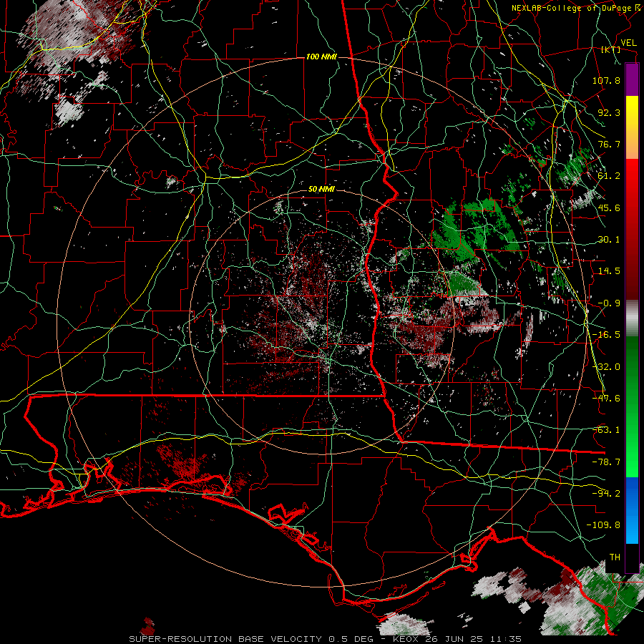
Task: Click the 50 NMI range ring label
Action: (321, 190)
